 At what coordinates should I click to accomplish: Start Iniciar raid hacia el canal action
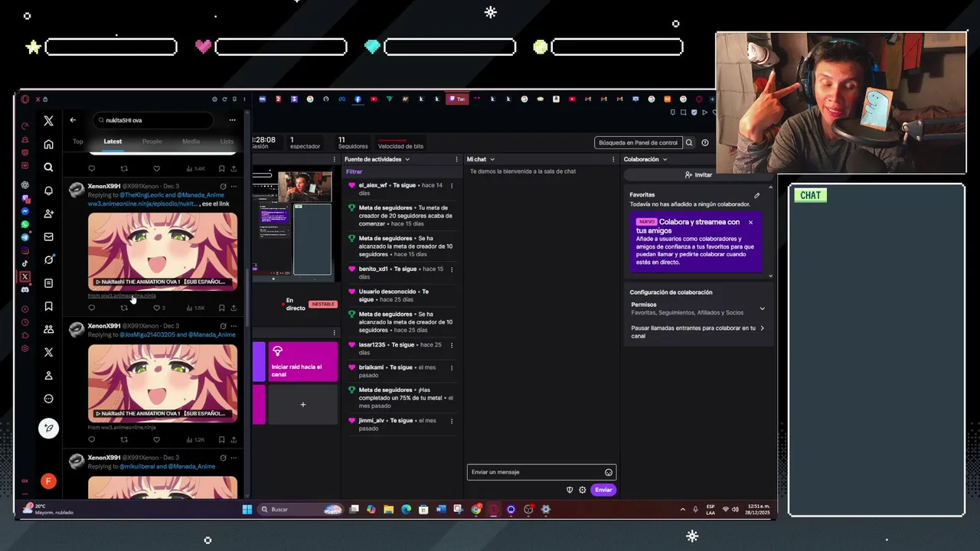[302, 361]
